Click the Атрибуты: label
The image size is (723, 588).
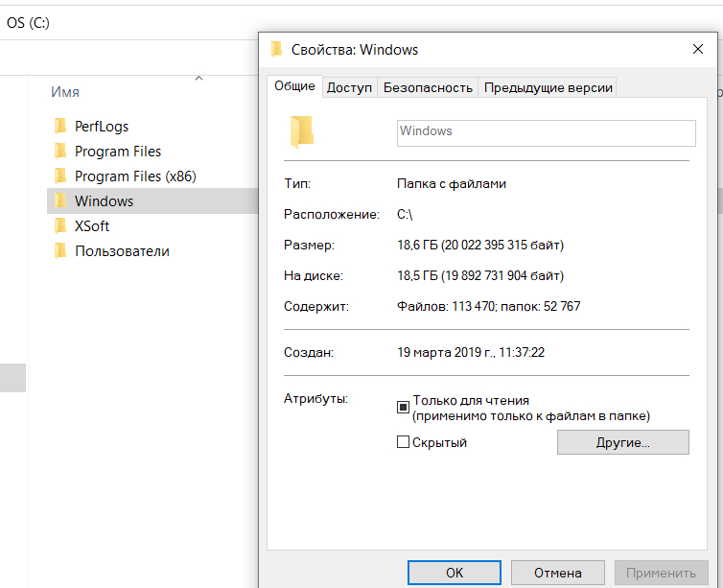(x=315, y=398)
